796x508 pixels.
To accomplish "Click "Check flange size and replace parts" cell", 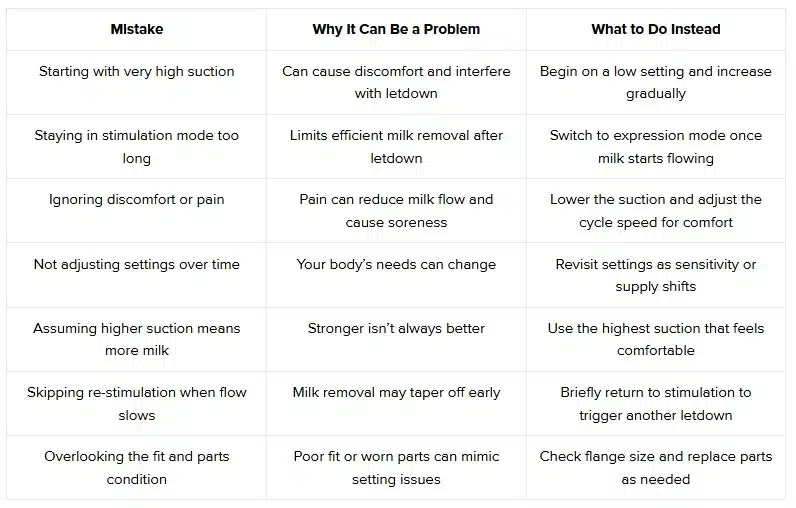I will pyautogui.click(x=655, y=467).
